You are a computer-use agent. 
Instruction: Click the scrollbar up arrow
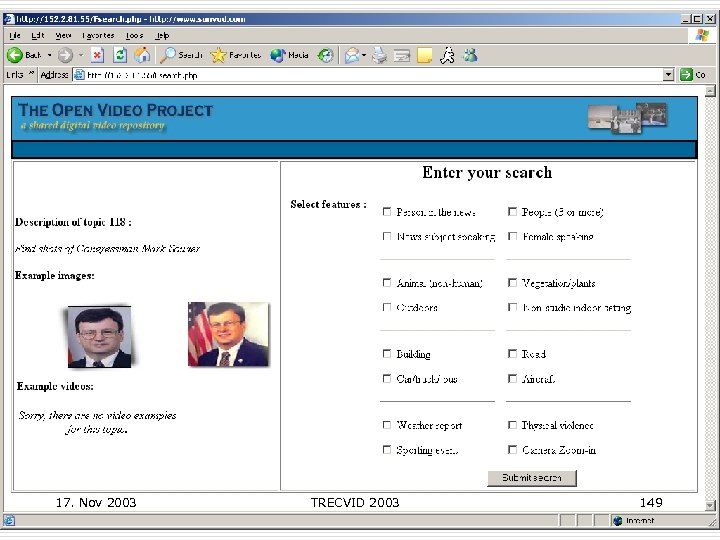coord(710,90)
